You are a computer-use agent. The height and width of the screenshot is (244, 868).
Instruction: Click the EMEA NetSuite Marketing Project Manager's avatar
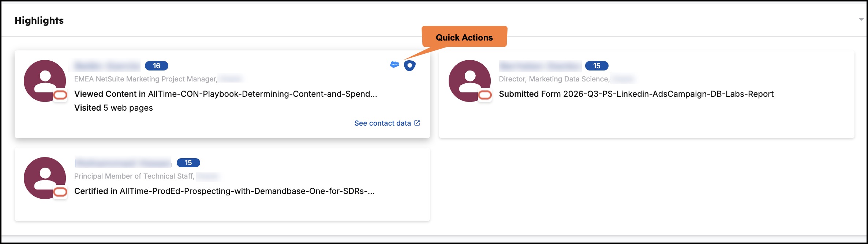tap(45, 81)
